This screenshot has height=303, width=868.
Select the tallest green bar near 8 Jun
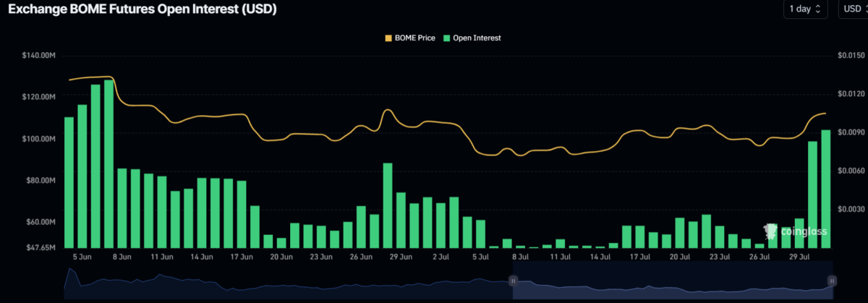pos(109,164)
